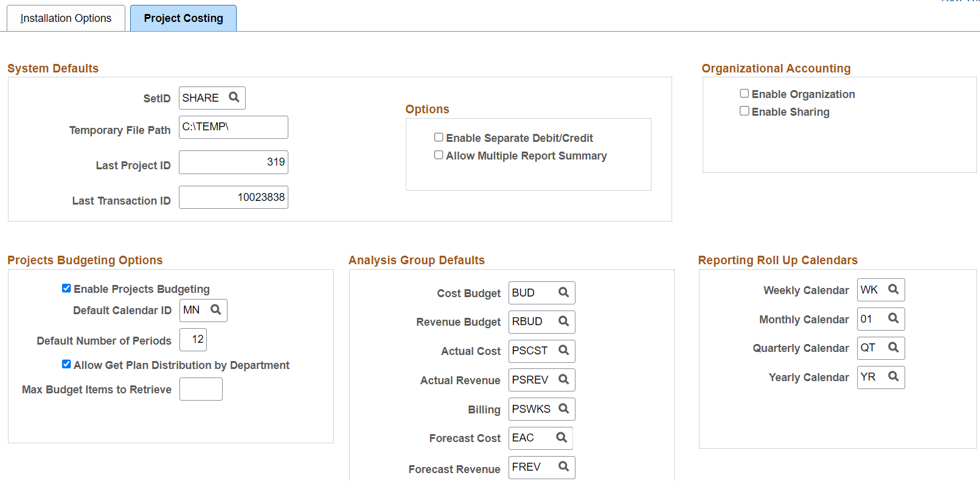Open Yearly Calendar lookup icon

click(x=894, y=377)
